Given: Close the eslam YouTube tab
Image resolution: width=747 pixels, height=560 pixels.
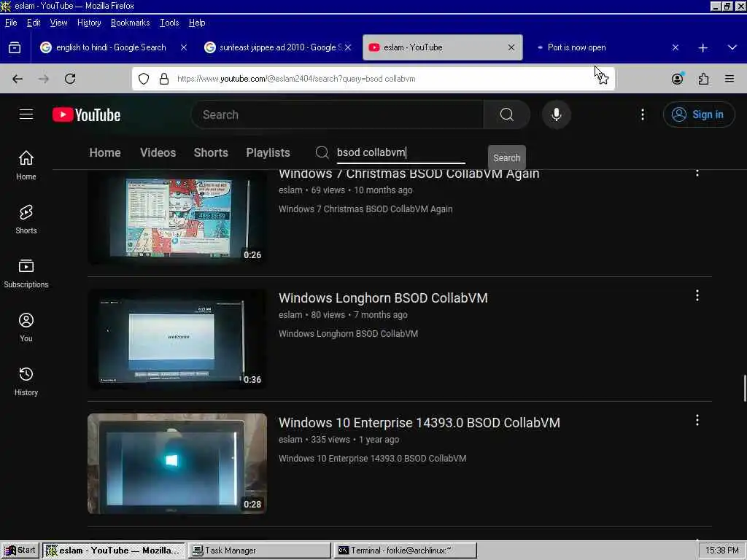Looking at the screenshot, I should (511, 47).
